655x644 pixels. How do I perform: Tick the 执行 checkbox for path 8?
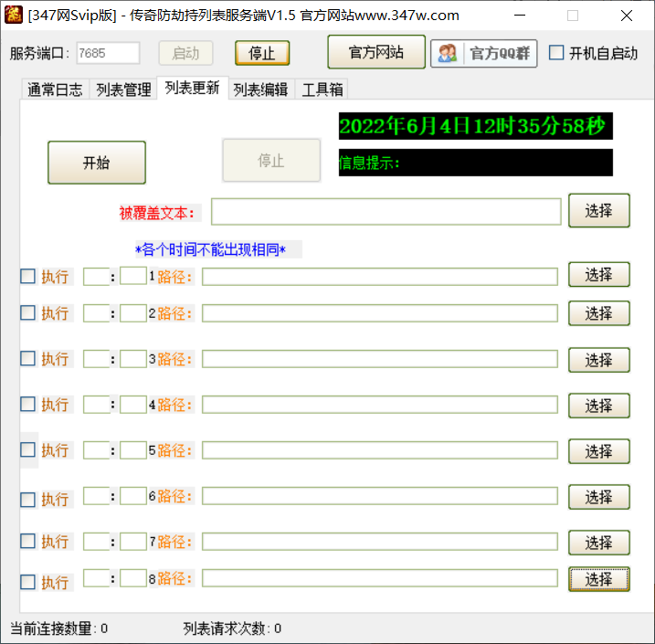pos(28,582)
